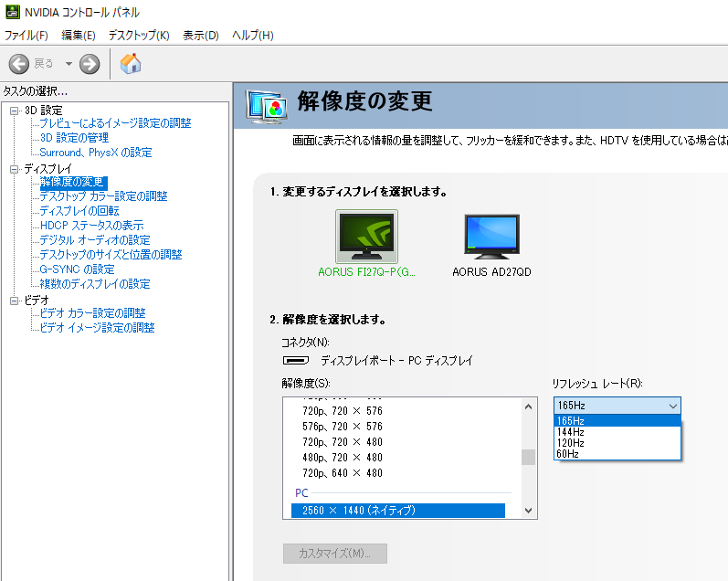Click the NVIDIA app icon in title bar
This screenshot has width=728, height=581.
[13, 12]
